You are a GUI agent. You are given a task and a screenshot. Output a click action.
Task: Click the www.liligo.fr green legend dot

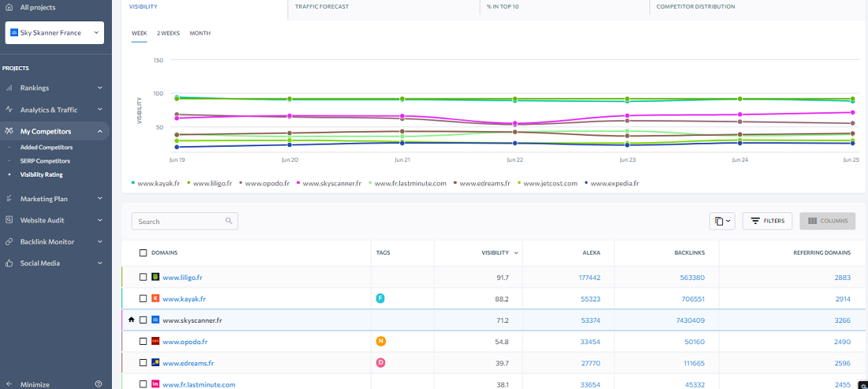click(189, 182)
